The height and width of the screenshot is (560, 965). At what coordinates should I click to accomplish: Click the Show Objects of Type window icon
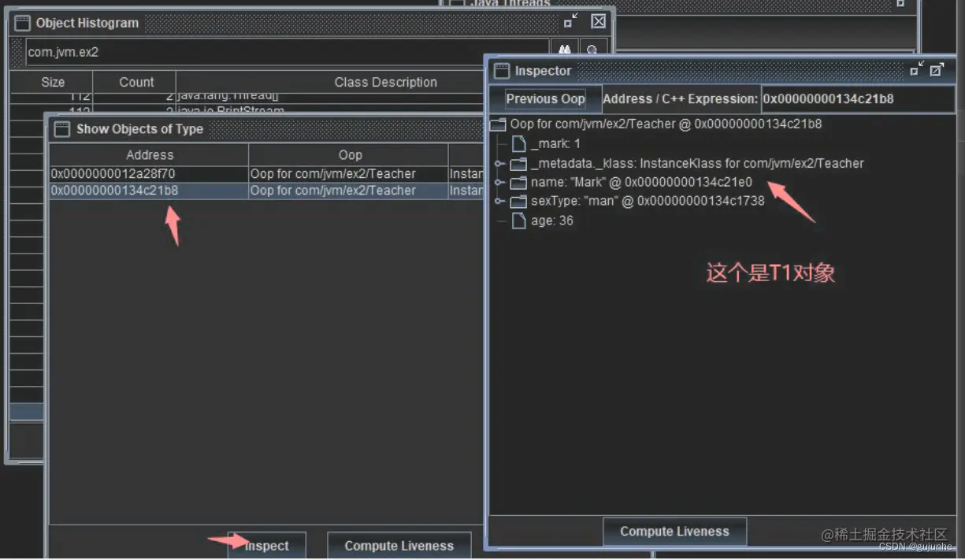tap(62, 129)
